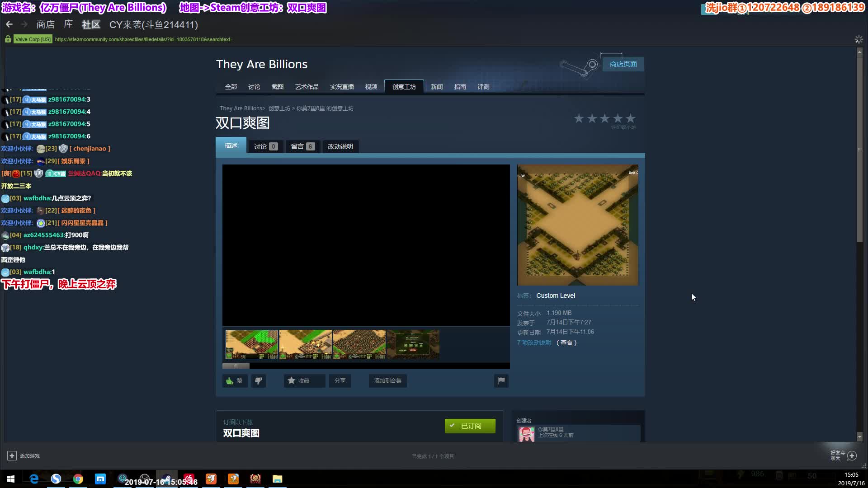
Task: Open the 社区 community menu
Action: pos(91,24)
